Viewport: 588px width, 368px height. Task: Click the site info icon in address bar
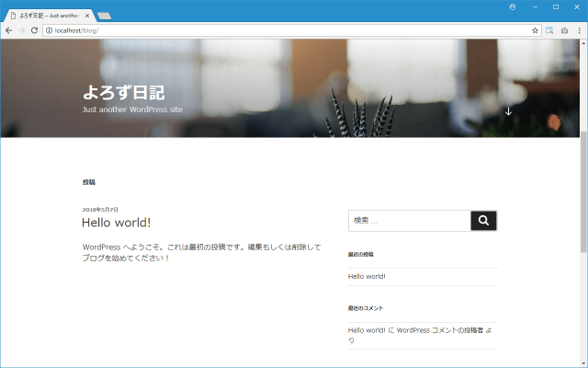tap(49, 30)
